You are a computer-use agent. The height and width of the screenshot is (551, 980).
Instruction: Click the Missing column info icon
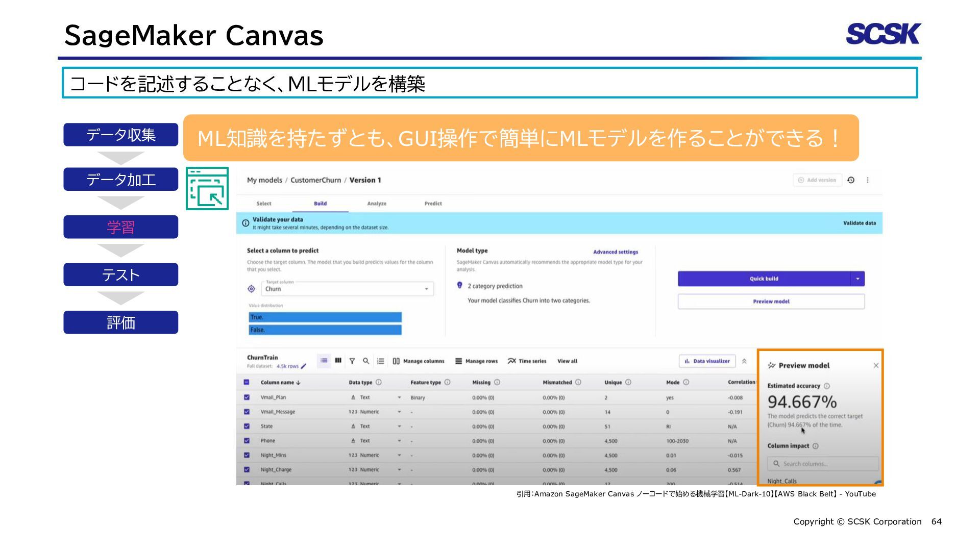497,382
